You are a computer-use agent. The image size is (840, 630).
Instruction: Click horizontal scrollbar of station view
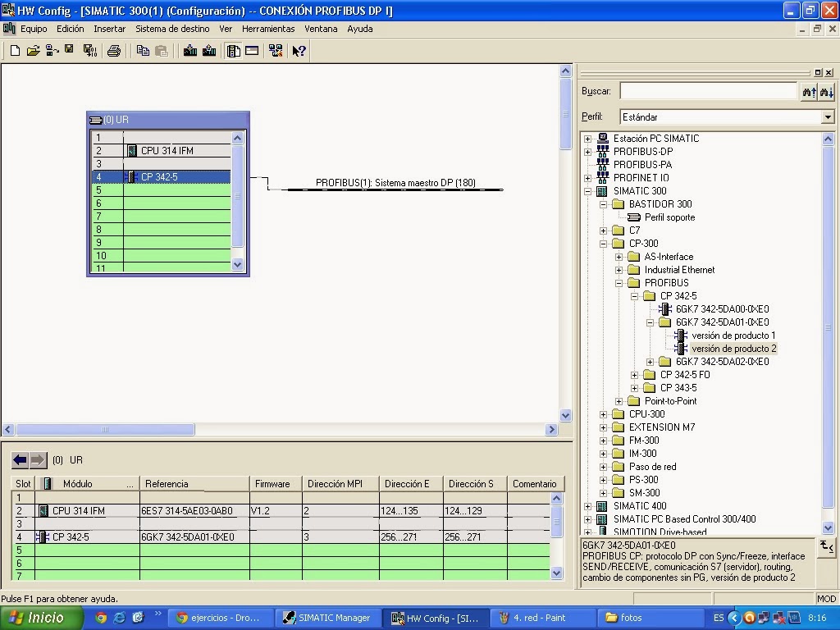pos(281,430)
